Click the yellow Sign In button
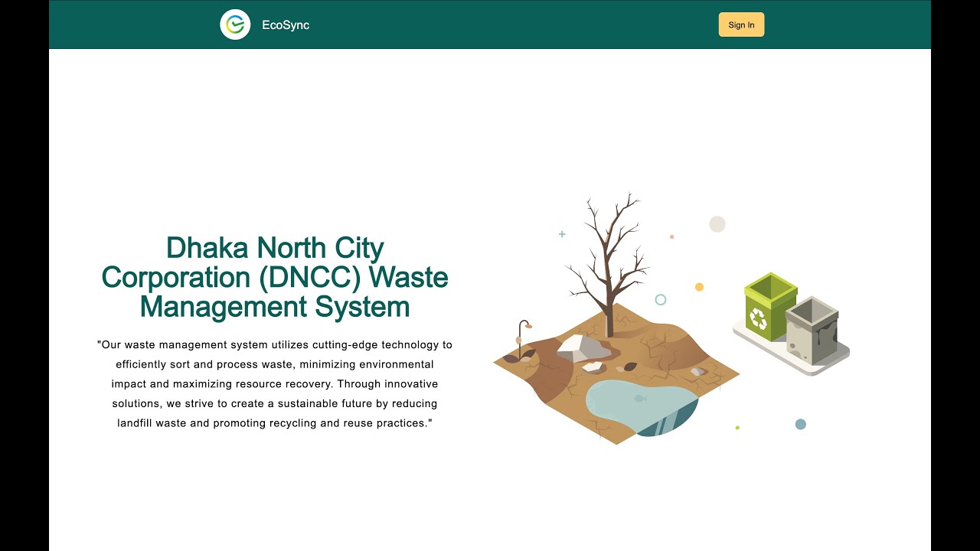 [741, 24]
